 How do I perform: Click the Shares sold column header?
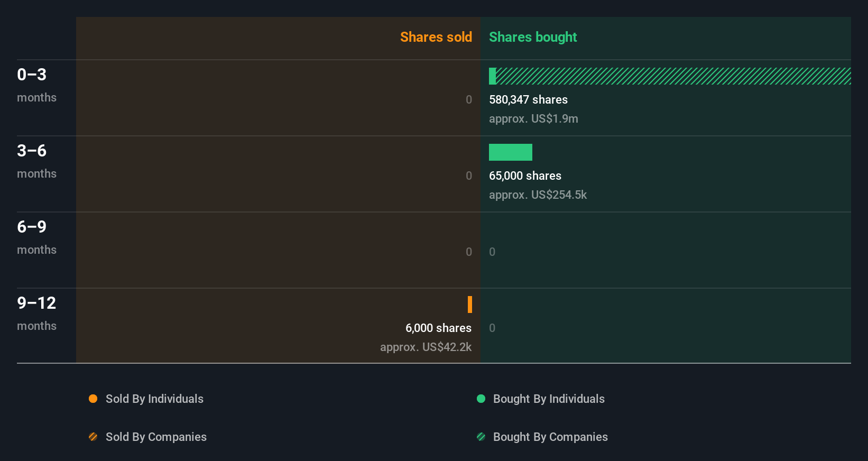[x=436, y=37]
